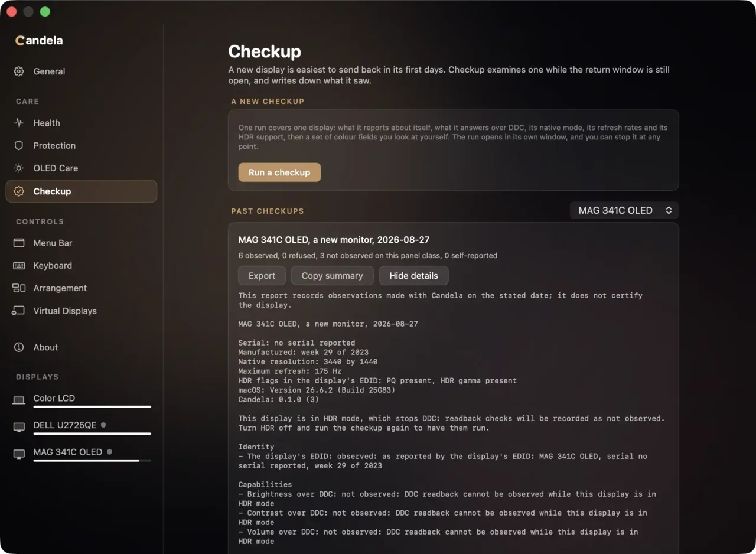This screenshot has height=554, width=756.
Task: Open the Keyboard controls icon
Action: tap(19, 266)
